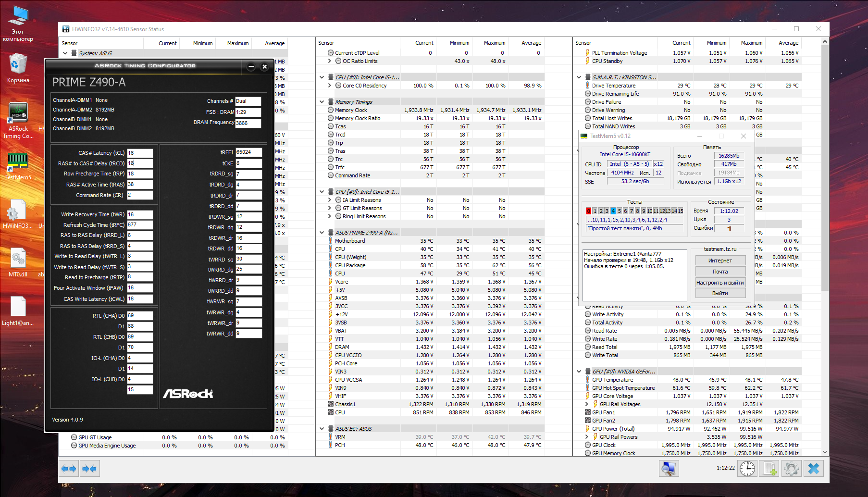Screen dimensions: 868x497
Task: Click the Интернет button in TestMem5
Action: [720, 261]
